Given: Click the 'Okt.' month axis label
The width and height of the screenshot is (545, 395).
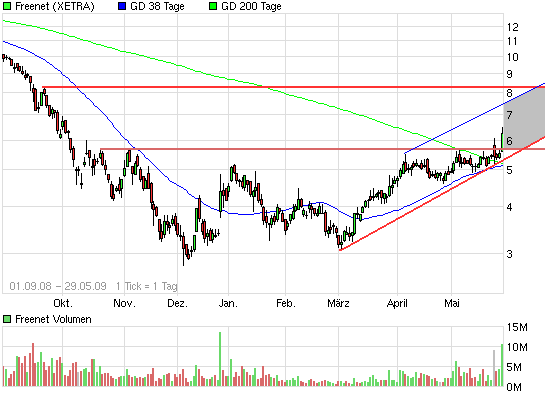Looking at the screenshot, I should (63, 303).
